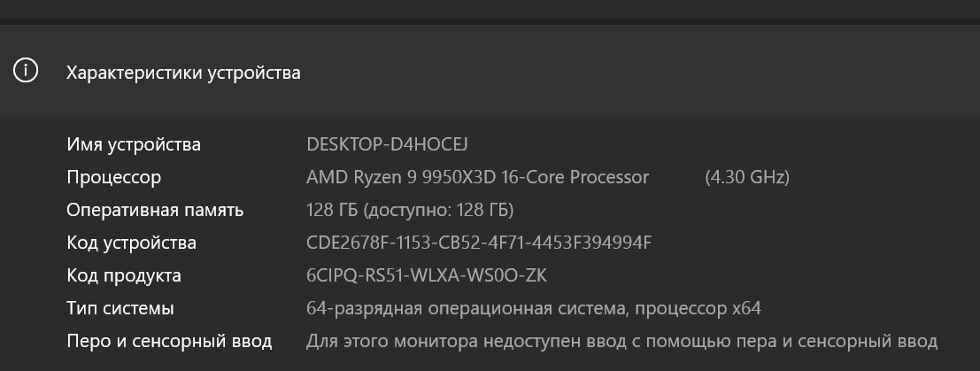Select the pen input unavailable message text

point(621,341)
